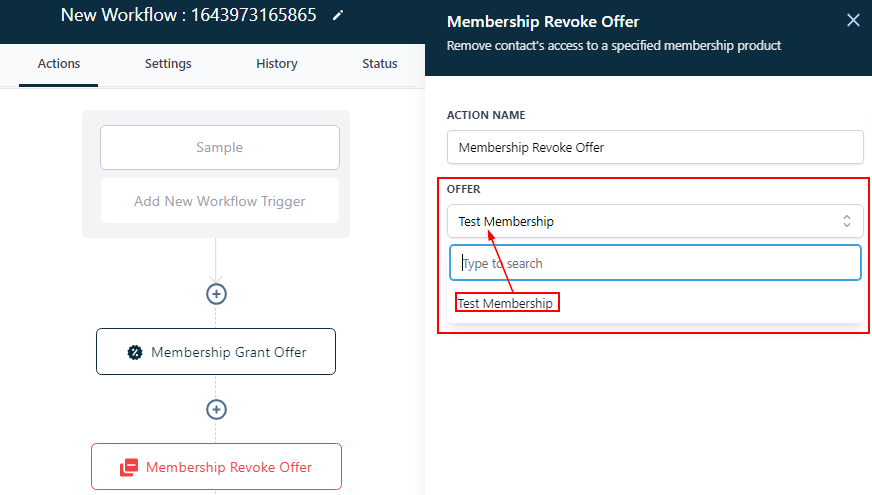Select the Status tab
Viewport: 872px width, 495px height.
(x=380, y=64)
